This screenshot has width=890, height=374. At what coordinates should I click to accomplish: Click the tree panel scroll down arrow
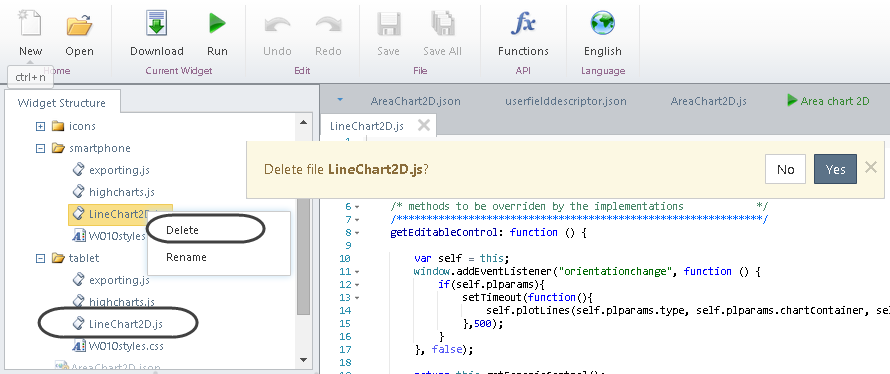[x=304, y=360]
